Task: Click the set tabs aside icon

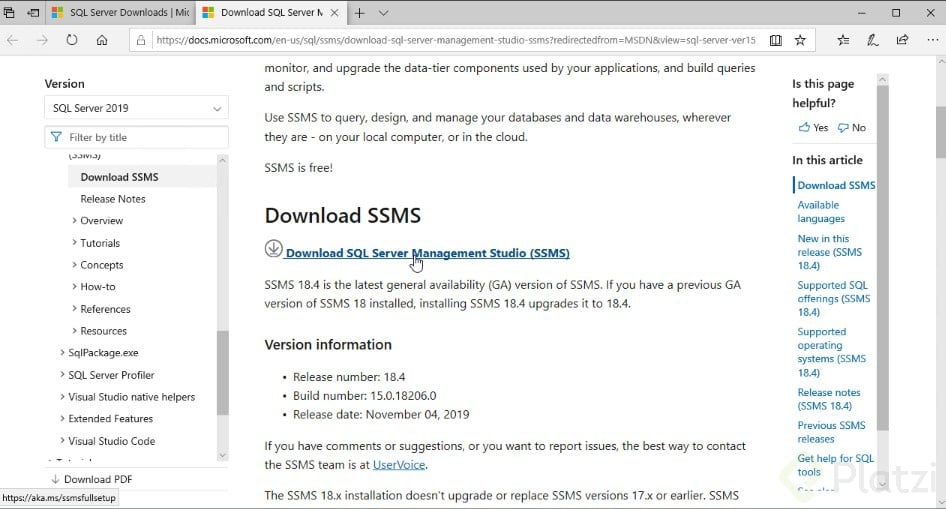Action: pyautogui.click(x=34, y=13)
